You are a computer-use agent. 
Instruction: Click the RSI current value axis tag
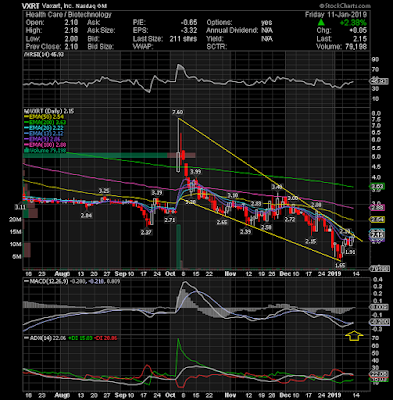[x=380, y=81]
